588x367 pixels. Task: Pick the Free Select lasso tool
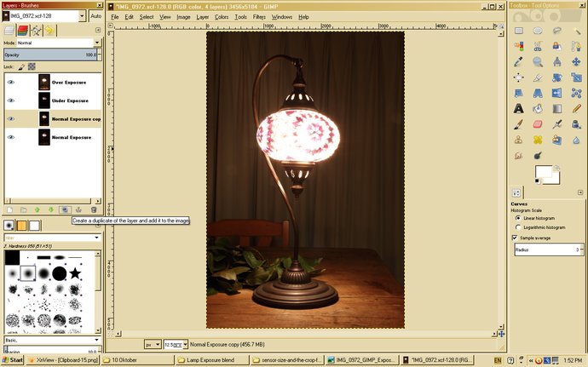coord(556,31)
